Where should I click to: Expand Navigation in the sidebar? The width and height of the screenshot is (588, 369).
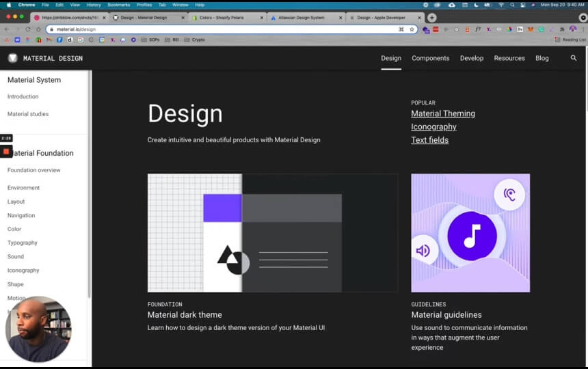click(x=21, y=215)
